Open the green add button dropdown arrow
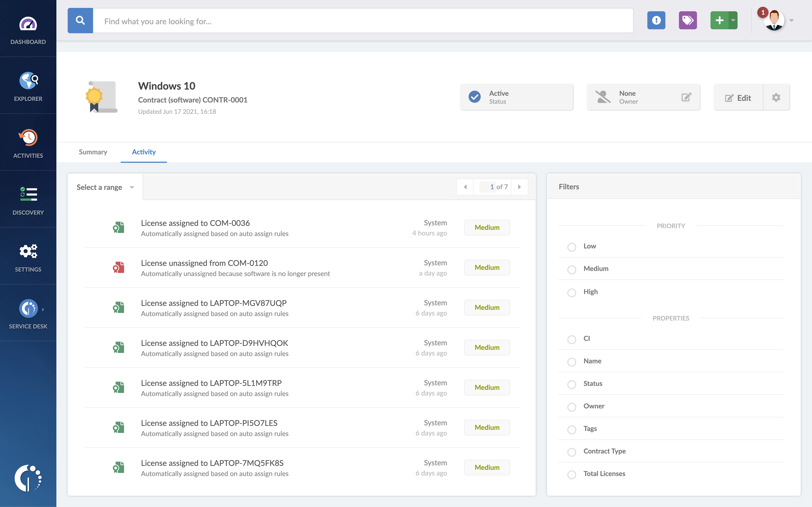 (733, 20)
